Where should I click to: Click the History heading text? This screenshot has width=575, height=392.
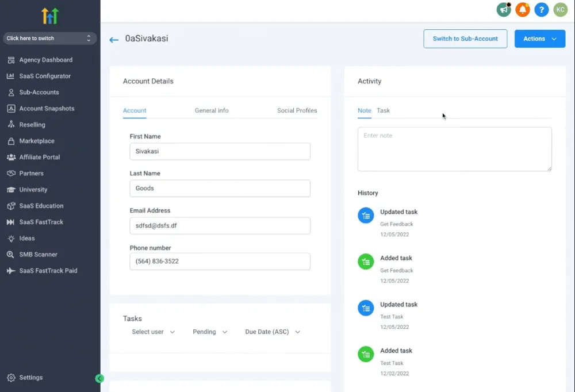click(368, 193)
